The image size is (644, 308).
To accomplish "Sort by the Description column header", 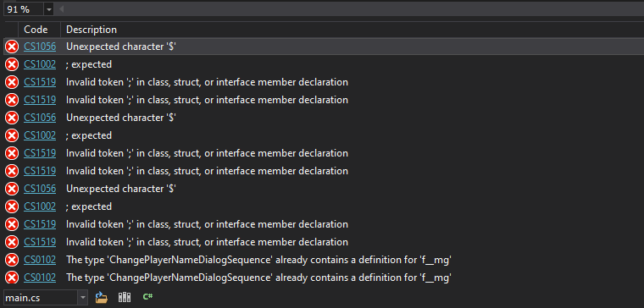I will pos(92,30).
